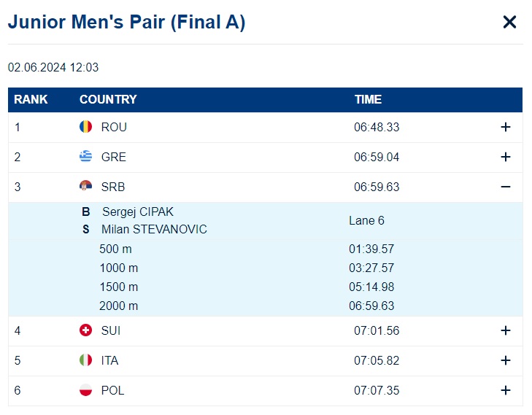The width and height of the screenshot is (532, 415).
Task: Click the Romania flag icon
Action: 85,127
